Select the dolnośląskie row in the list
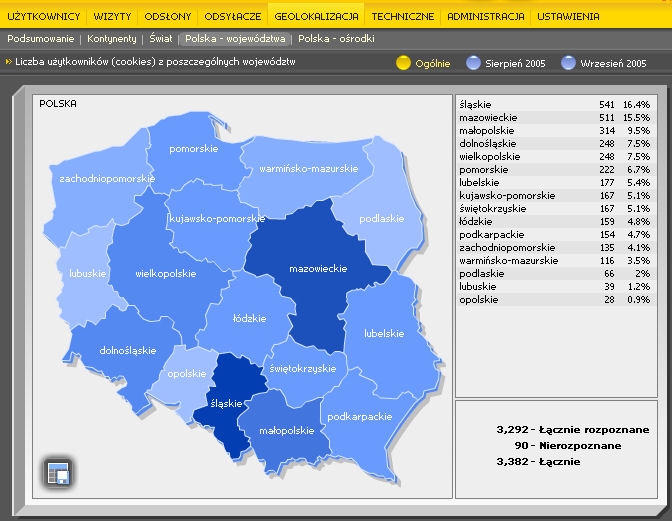Screen dimensions: 672x521 pos(556,144)
